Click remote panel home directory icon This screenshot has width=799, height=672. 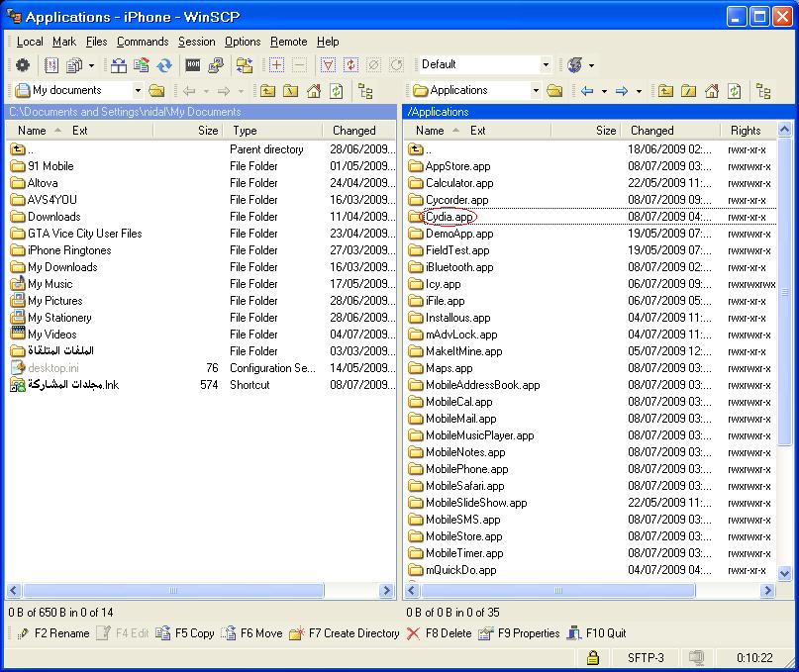[712, 91]
